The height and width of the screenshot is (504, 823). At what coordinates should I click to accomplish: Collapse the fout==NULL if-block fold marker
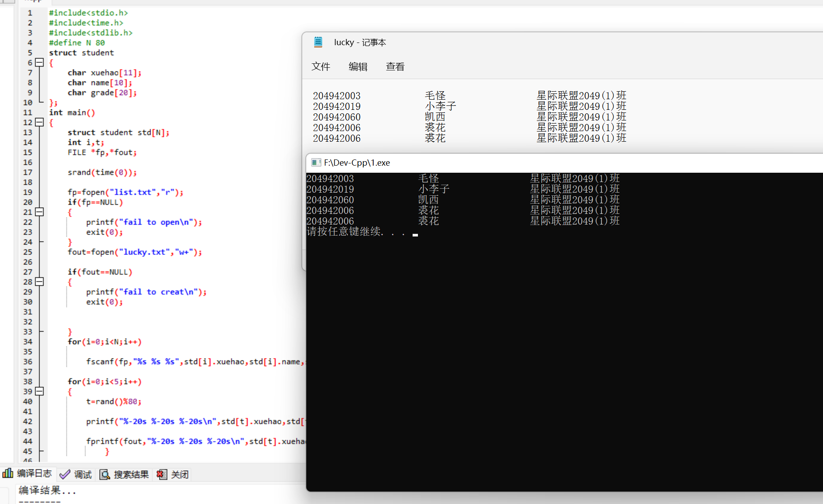(39, 282)
